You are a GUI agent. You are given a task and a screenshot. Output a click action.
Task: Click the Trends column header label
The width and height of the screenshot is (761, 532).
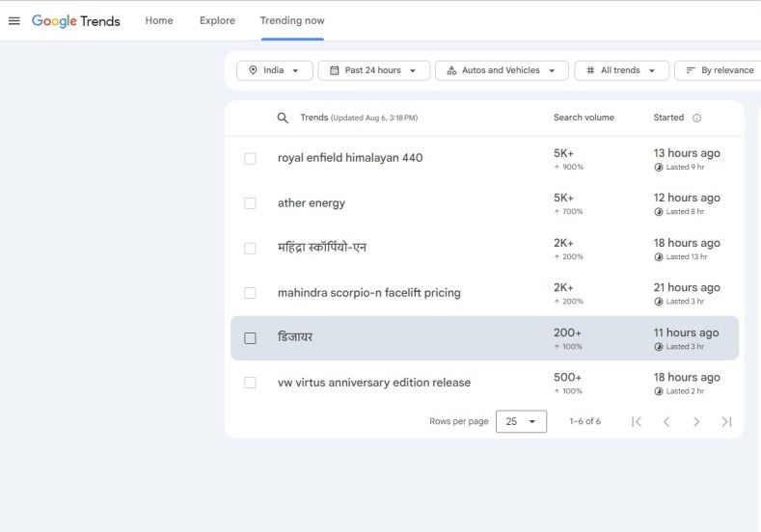314,118
